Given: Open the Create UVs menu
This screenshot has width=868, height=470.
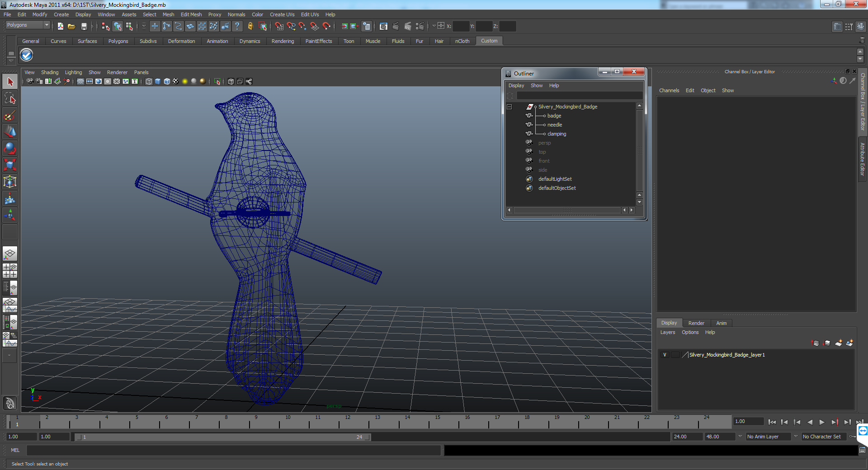Looking at the screenshot, I should [282, 14].
